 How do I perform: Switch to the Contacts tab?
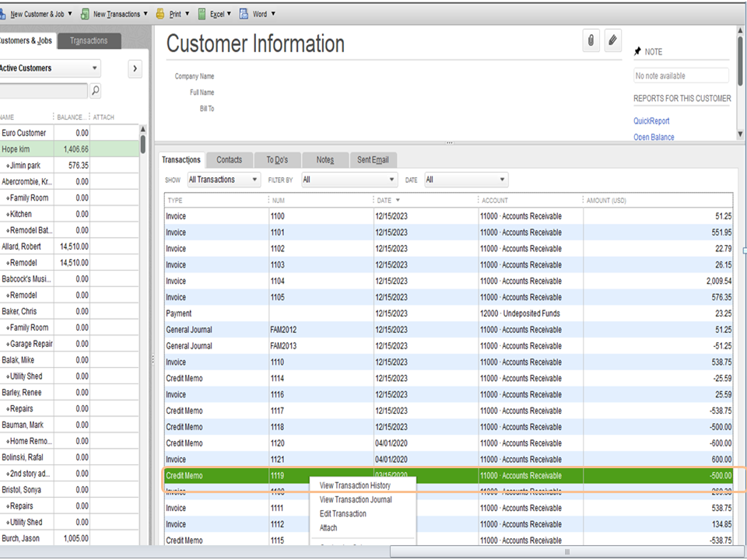pyautogui.click(x=229, y=159)
